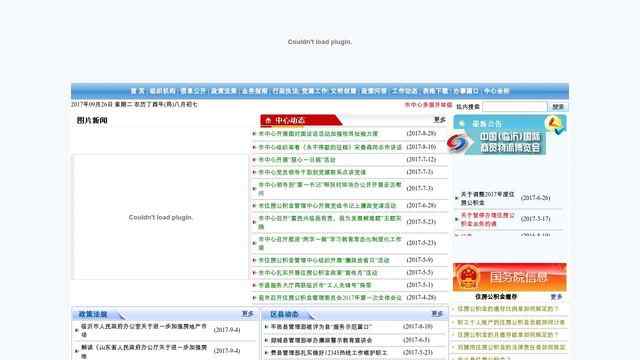Click 更多 beside 住房公积金服务
Viewport: 640px width, 360px height.
556,297
